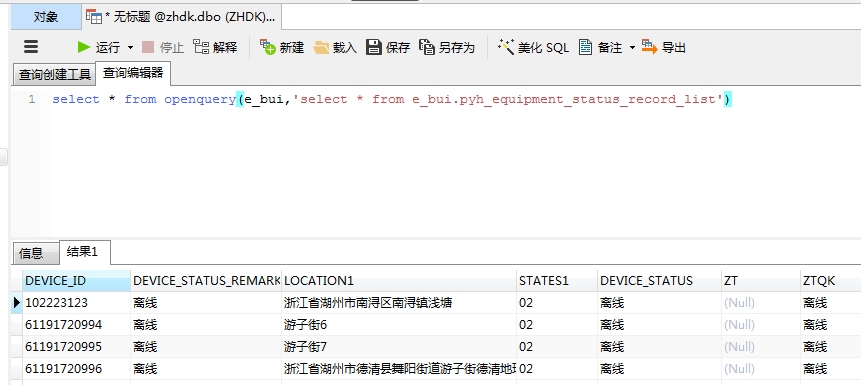861x385 pixels.
Task: Click the Comment (备注) icon
Action: point(585,47)
